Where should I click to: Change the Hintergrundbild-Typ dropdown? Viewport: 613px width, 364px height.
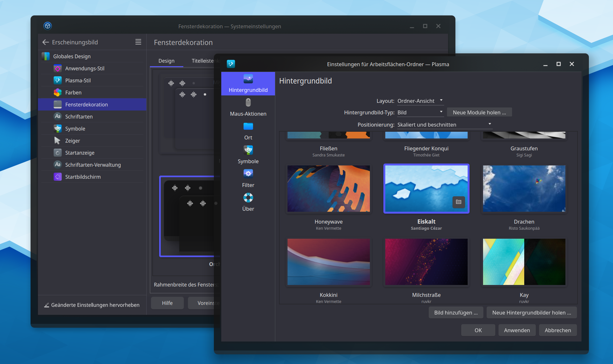pyautogui.click(x=419, y=112)
